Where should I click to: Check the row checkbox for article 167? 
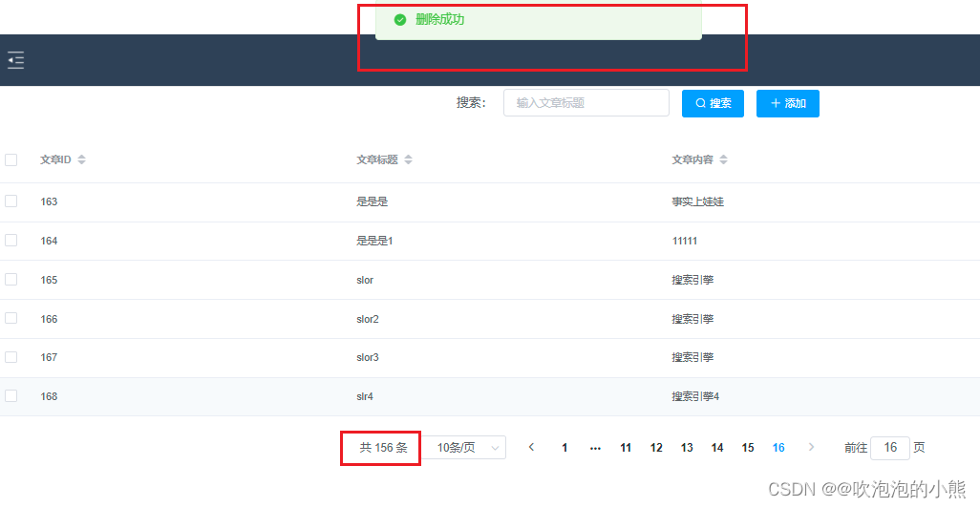(x=11, y=357)
